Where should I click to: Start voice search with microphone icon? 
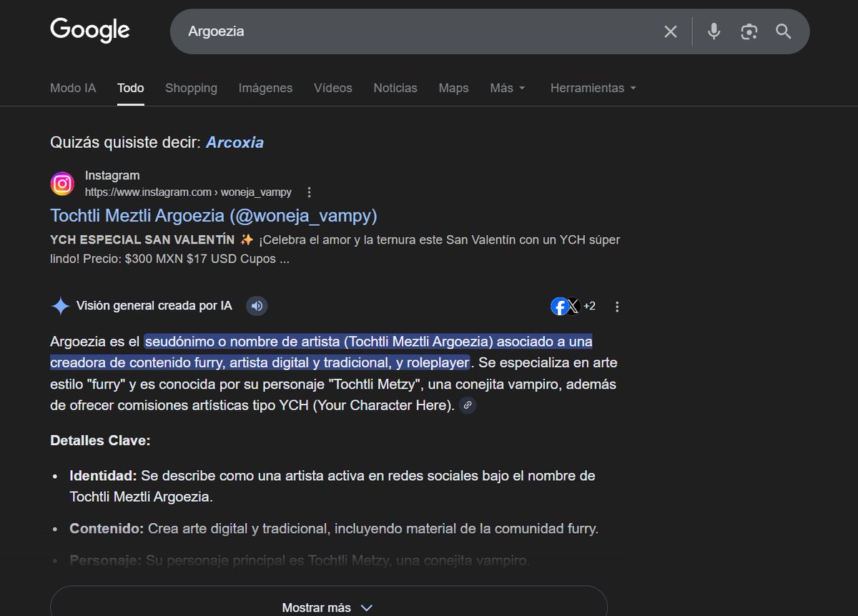714,31
